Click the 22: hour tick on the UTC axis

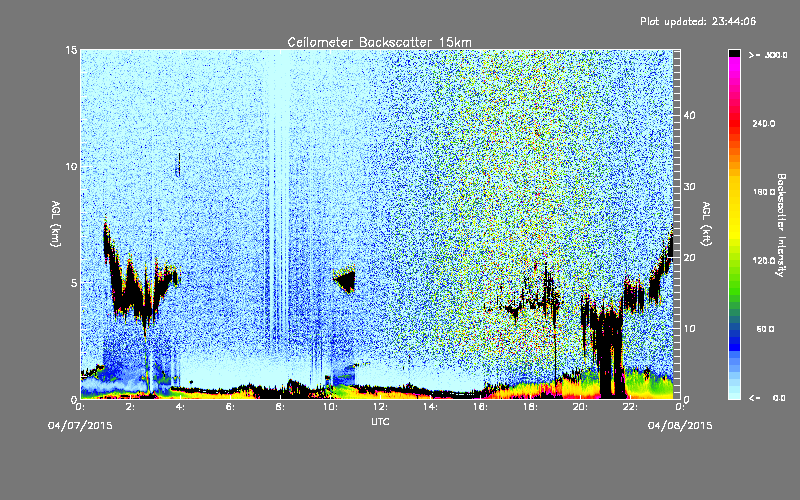630,407
